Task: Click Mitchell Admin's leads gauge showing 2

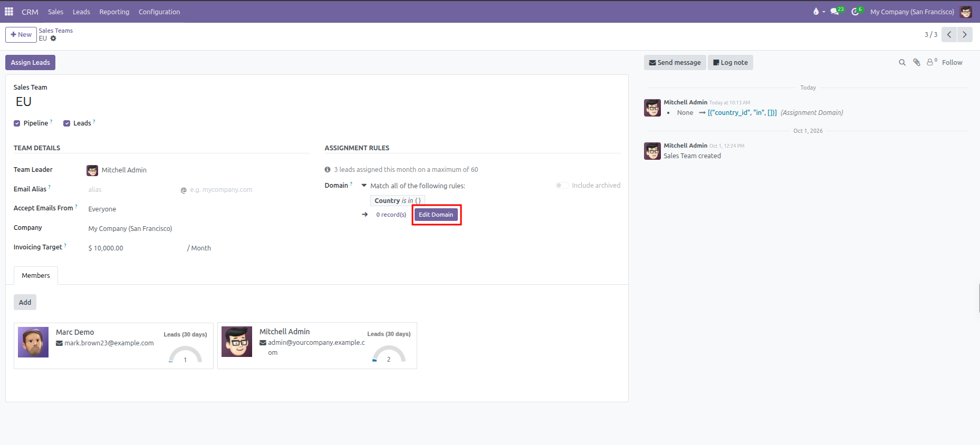Action: [x=389, y=354]
